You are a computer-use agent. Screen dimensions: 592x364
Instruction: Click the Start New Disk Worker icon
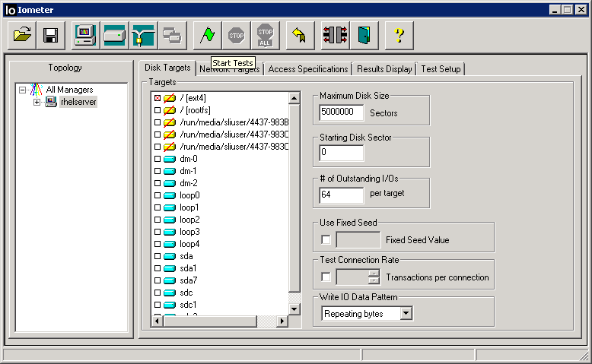(114, 35)
